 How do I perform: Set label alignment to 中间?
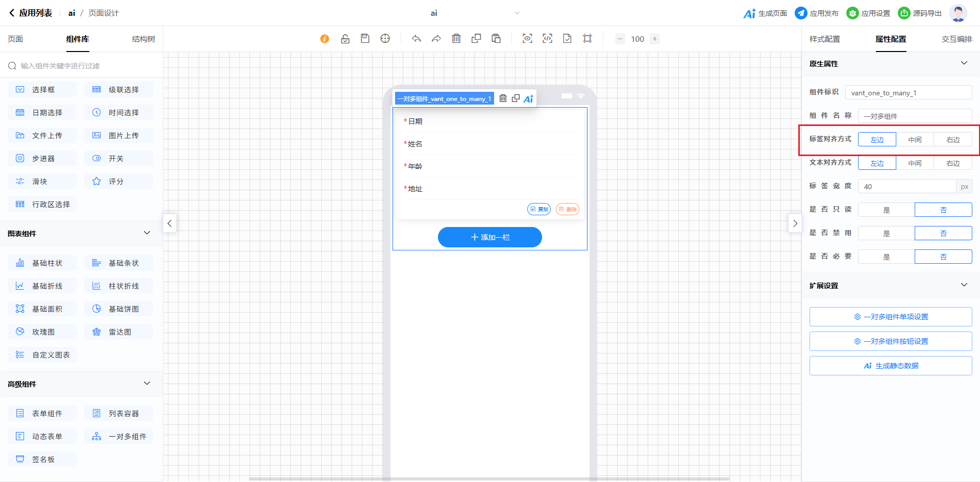click(x=915, y=140)
